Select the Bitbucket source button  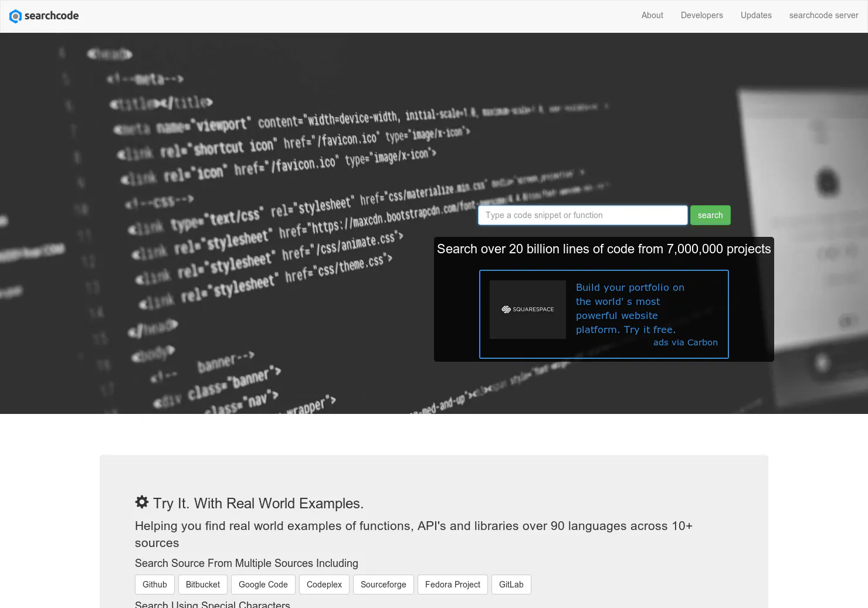(x=203, y=585)
